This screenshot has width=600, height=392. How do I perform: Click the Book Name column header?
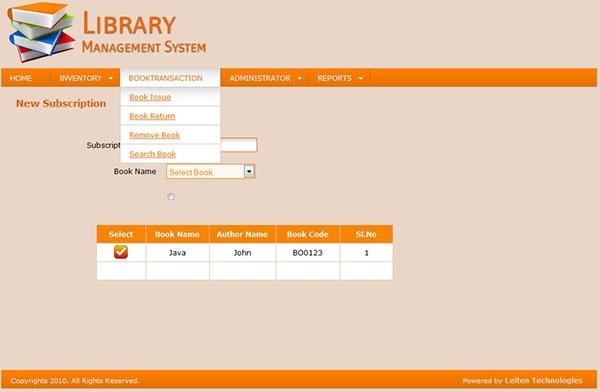[x=177, y=234]
